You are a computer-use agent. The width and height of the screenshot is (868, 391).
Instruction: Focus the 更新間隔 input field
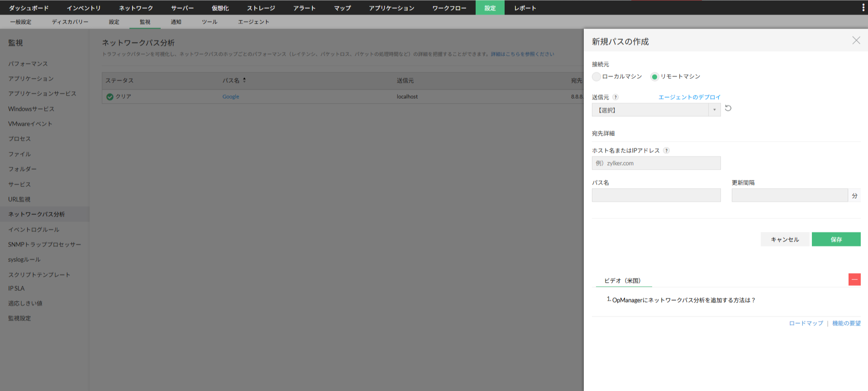[x=789, y=195]
